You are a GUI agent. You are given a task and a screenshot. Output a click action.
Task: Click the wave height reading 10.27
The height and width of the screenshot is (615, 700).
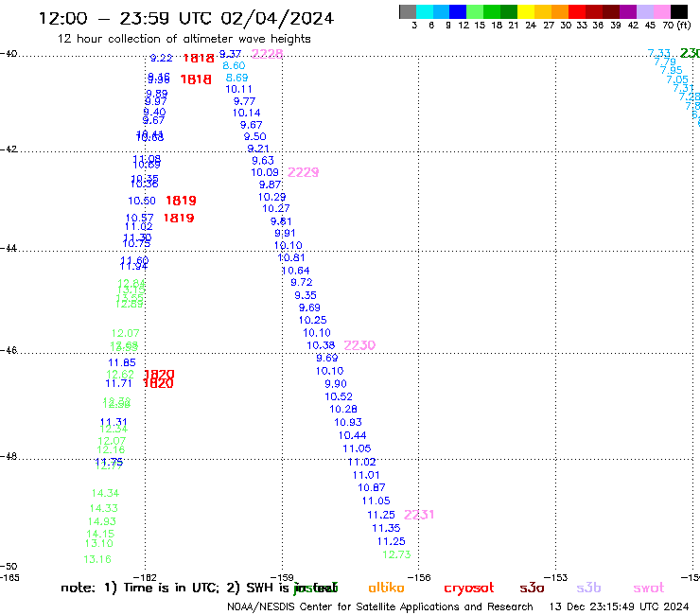click(276, 208)
